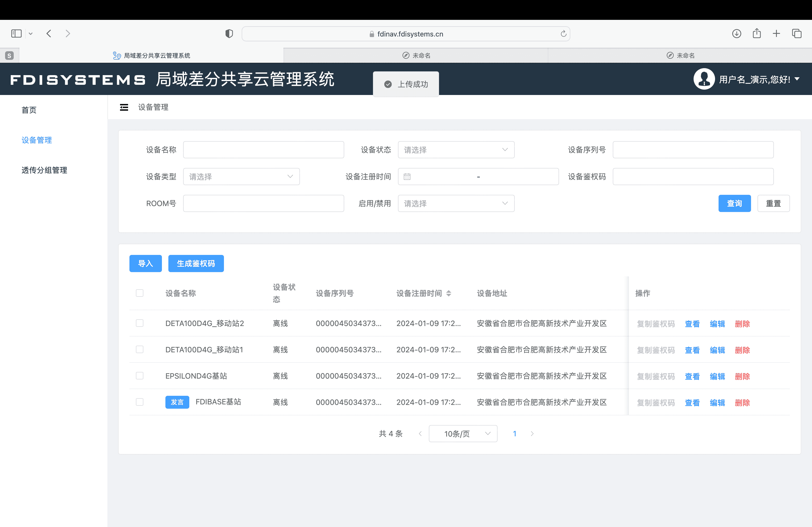Viewport: 812px width, 527px height.
Task: Select checkbox for EPSILOND4G基站 row
Action: point(140,376)
